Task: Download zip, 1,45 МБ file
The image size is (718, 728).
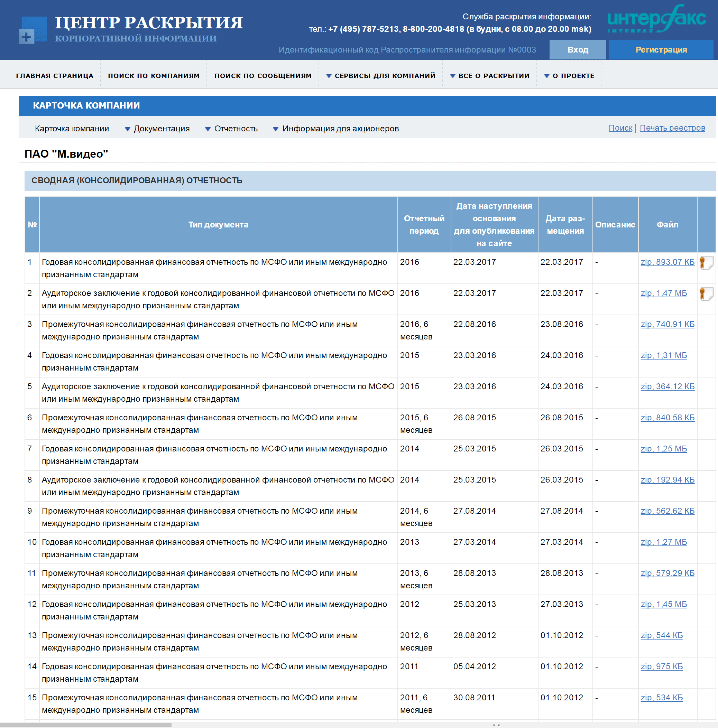Action: point(664,604)
